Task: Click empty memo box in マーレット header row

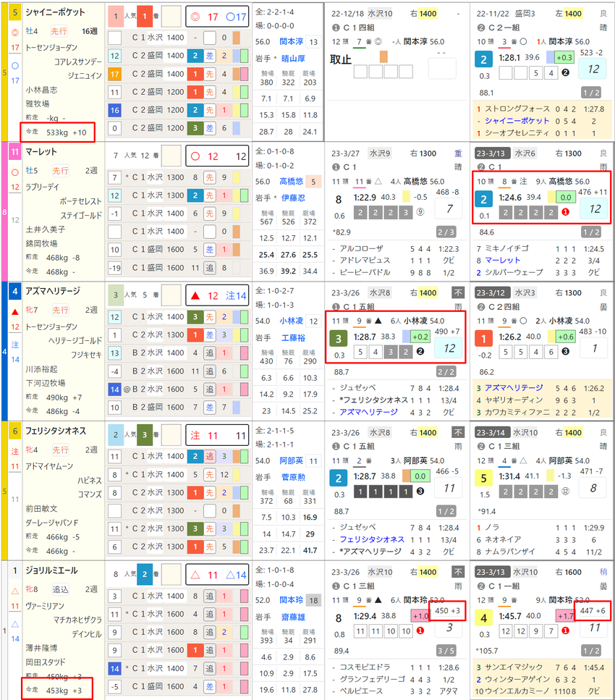Action: click(x=171, y=156)
